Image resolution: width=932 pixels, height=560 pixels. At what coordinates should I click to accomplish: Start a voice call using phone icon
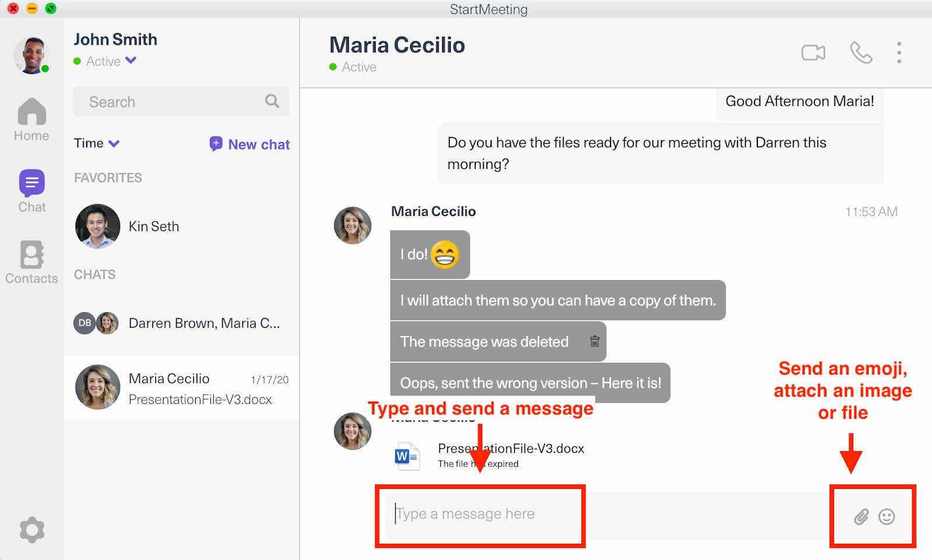pyautogui.click(x=861, y=53)
